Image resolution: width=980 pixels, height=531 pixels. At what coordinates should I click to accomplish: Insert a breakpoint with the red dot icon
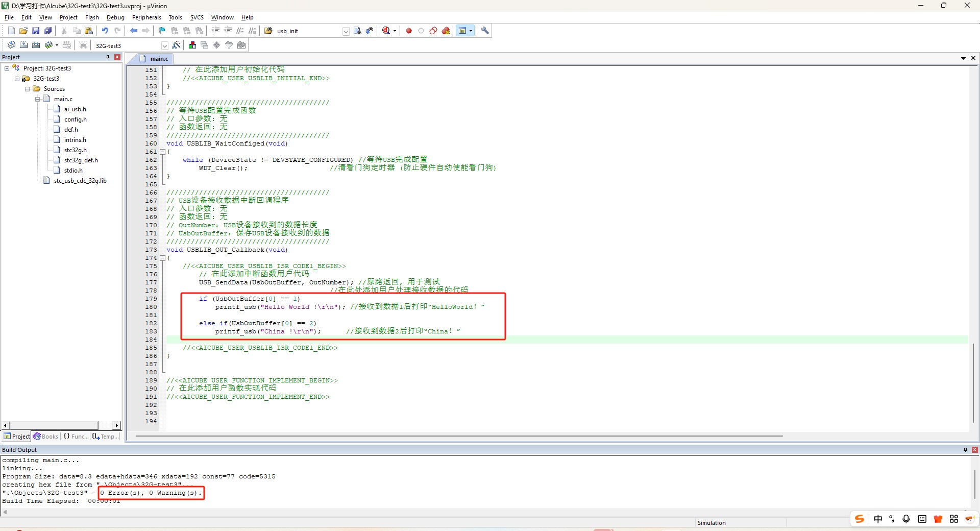tap(409, 31)
